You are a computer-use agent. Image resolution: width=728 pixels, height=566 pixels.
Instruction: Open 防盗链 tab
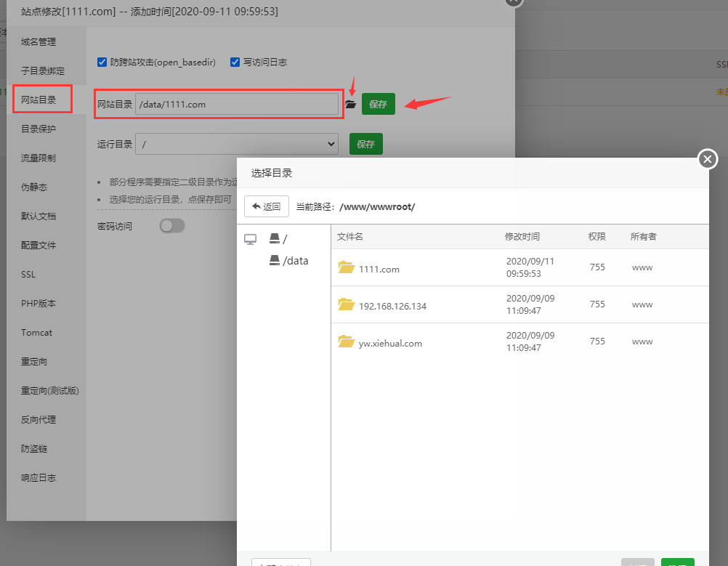tap(34, 449)
